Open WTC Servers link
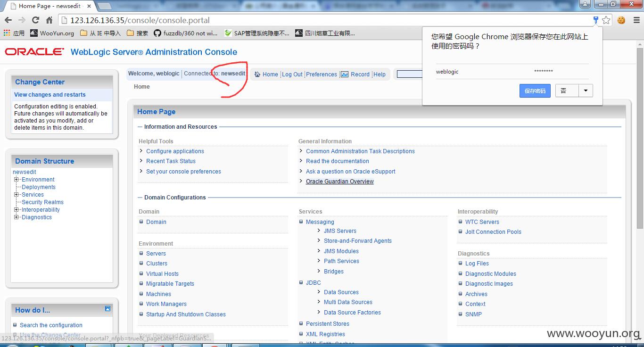 coord(482,222)
